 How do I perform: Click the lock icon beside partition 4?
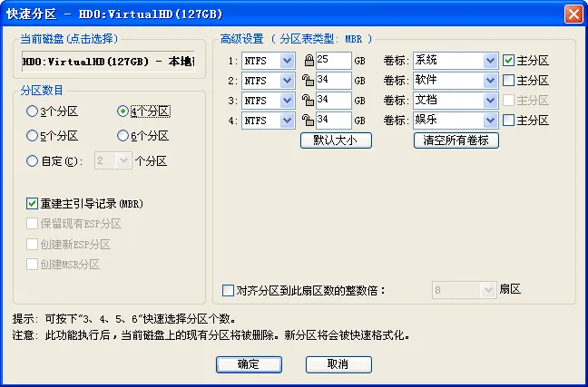[308, 121]
